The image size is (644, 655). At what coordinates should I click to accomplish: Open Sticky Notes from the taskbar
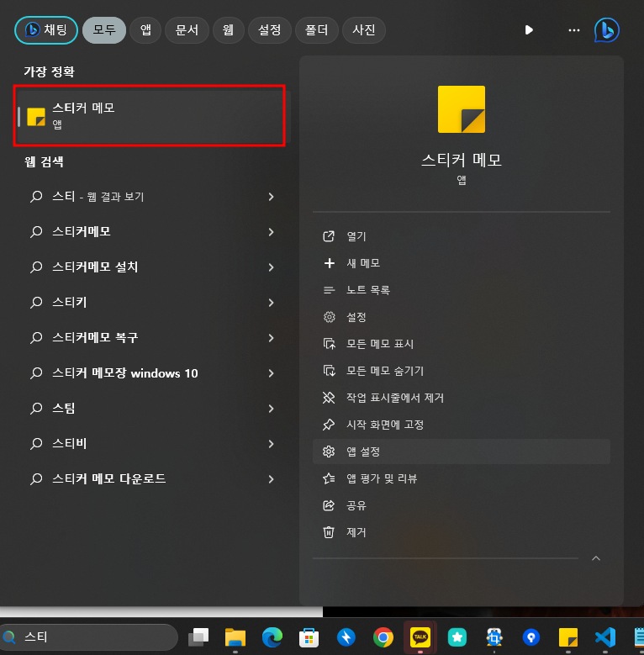568,637
